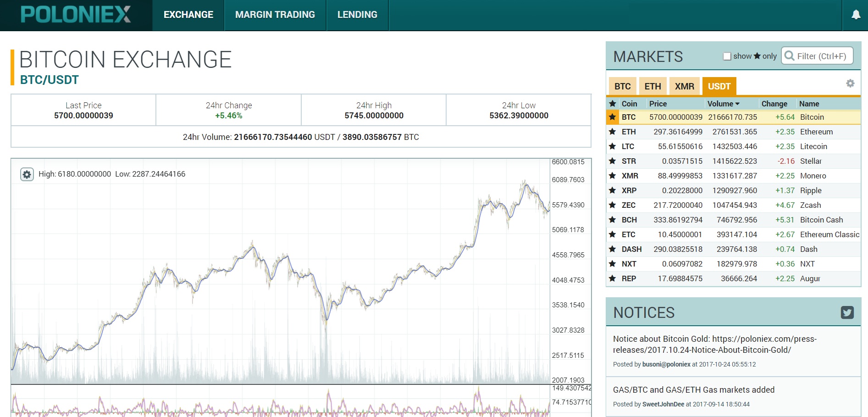The height and width of the screenshot is (417, 868).
Task: Click the Twitter icon in Notices
Action: [x=847, y=312]
